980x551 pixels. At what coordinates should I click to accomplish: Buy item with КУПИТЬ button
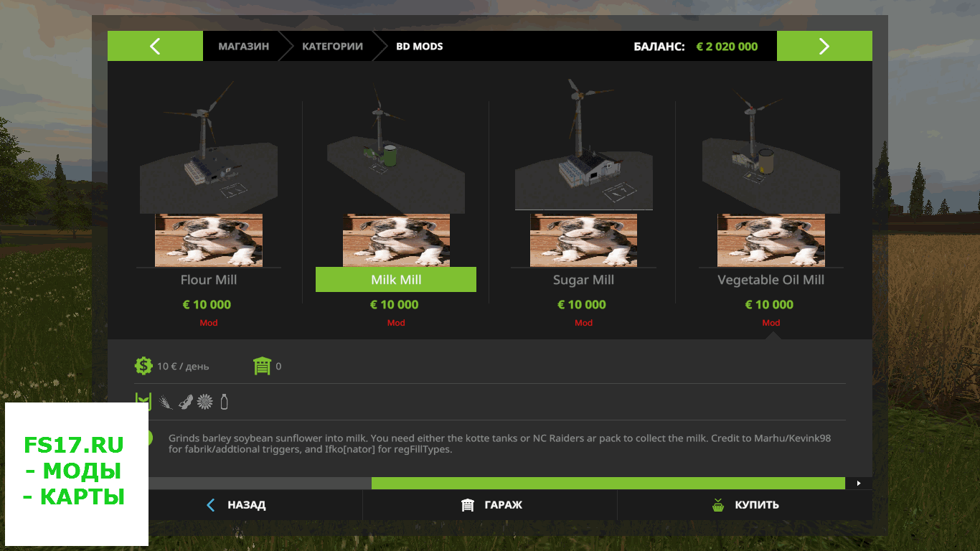(745, 505)
